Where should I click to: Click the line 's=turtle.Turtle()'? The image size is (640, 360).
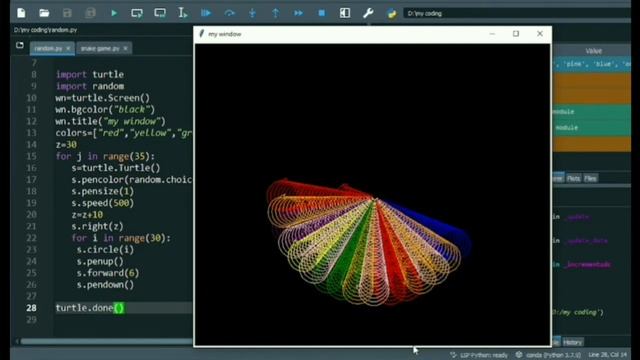pos(116,168)
